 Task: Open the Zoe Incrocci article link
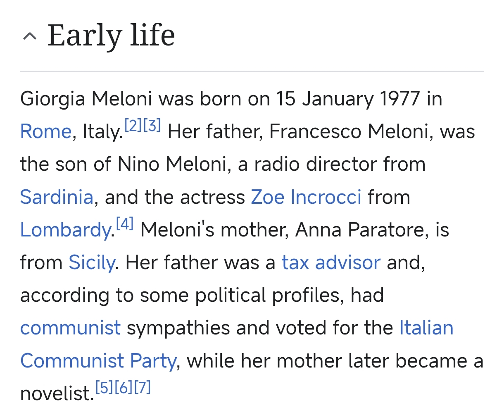click(x=306, y=197)
